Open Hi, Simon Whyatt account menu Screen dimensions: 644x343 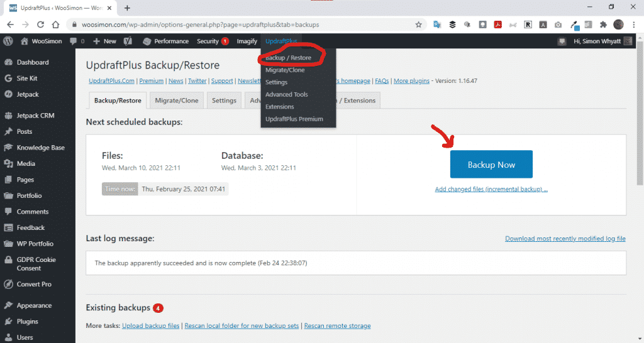[602, 41]
